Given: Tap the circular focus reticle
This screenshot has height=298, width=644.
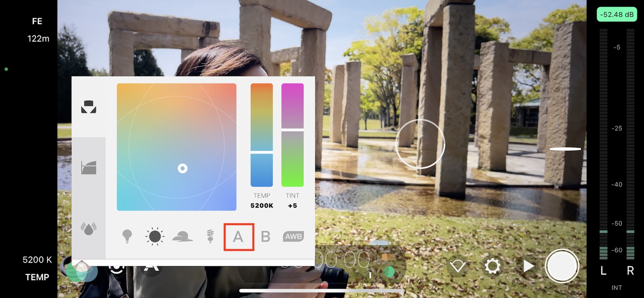Looking at the screenshot, I should point(420,144).
